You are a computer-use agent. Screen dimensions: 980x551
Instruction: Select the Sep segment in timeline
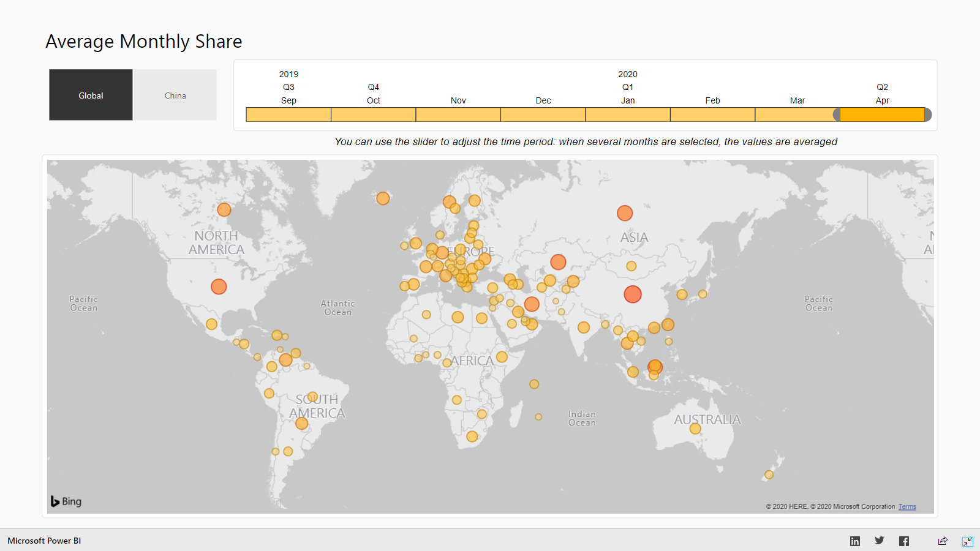288,114
